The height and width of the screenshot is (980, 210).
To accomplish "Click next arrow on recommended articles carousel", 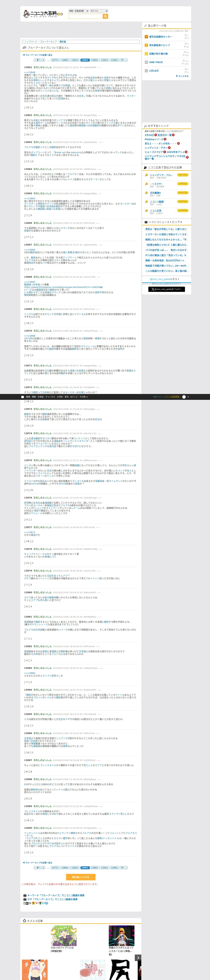I will click(138, 958).
